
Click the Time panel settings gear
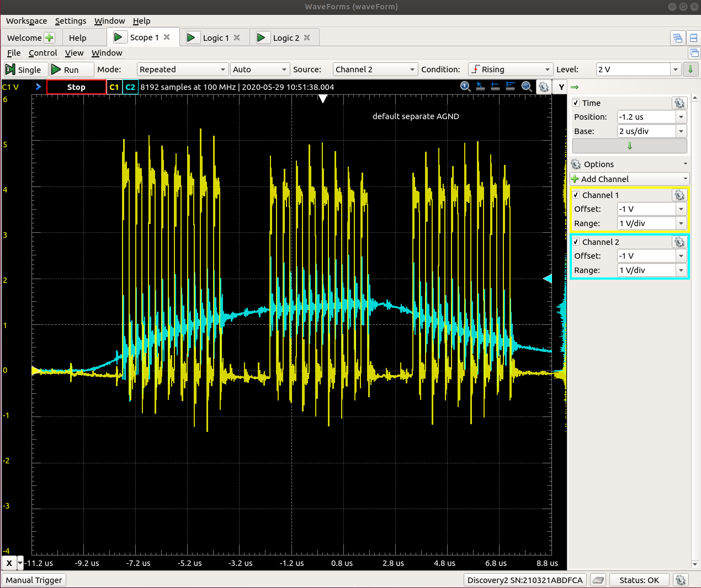679,103
